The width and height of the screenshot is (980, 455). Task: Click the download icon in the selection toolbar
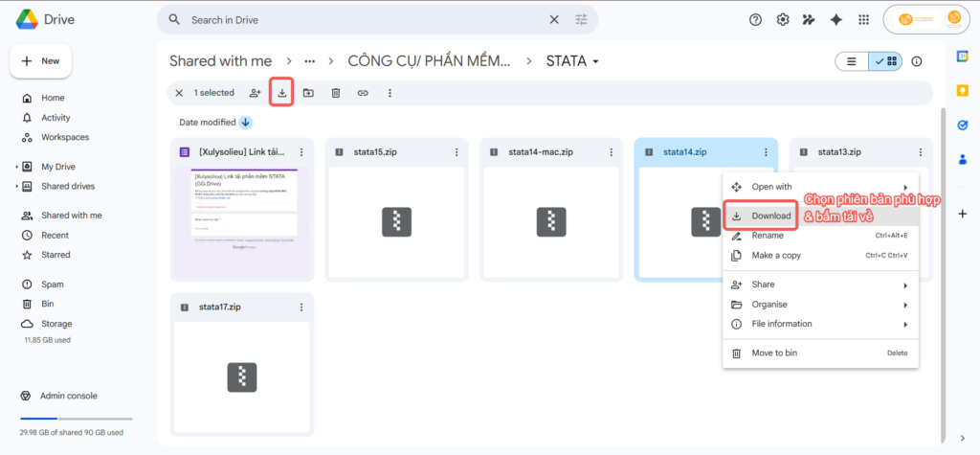tap(282, 93)
